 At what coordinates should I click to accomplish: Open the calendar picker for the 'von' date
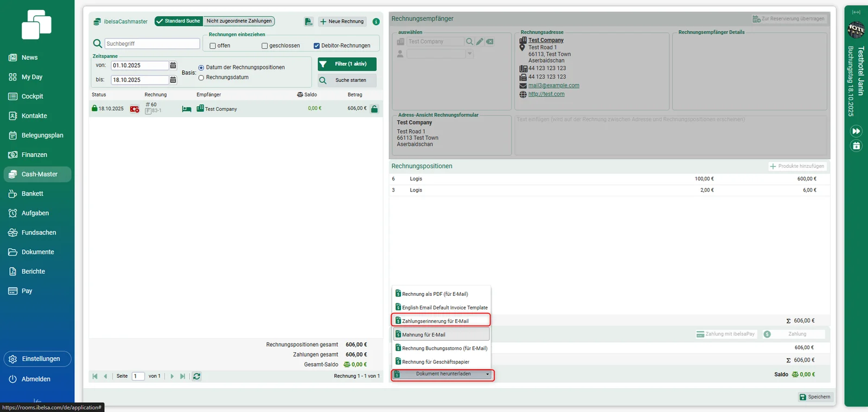pyautogui.click(x=173, y=66)
